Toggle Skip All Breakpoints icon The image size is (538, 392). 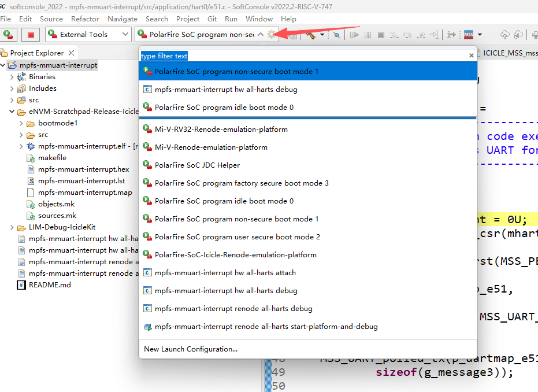336,35
